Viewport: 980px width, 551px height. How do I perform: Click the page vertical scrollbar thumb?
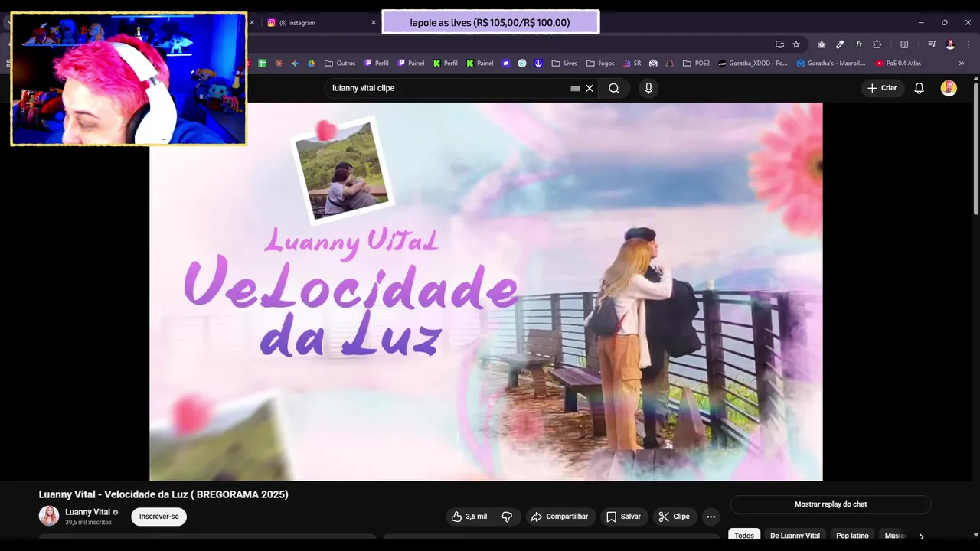[975, 147]
